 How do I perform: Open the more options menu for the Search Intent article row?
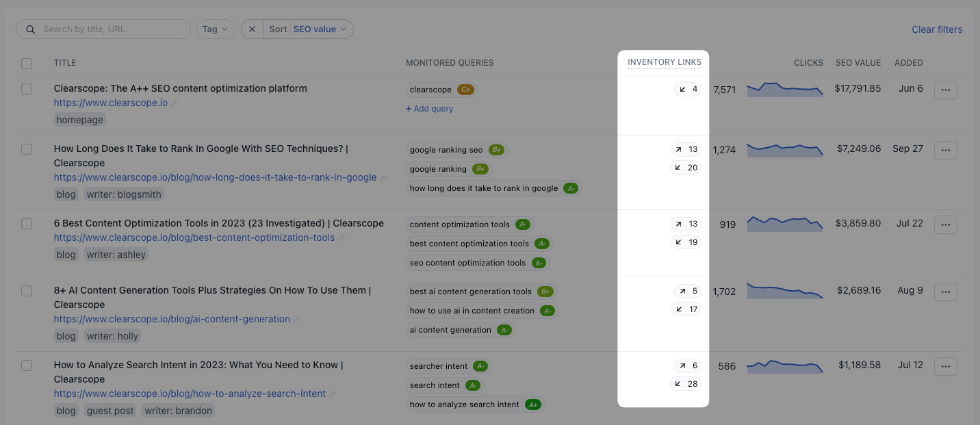click(x=945, y=367)
